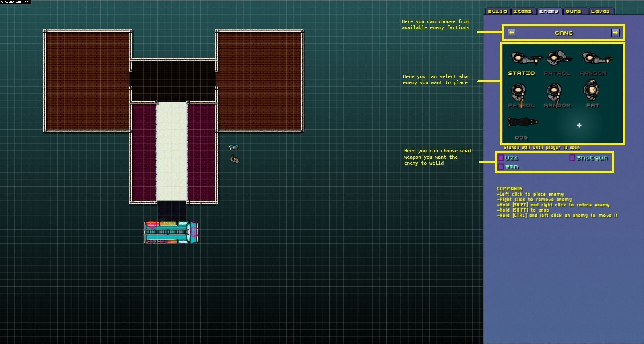The image size is (644, 344).
Task: Open the Build tab
Action: pos(497,11)
